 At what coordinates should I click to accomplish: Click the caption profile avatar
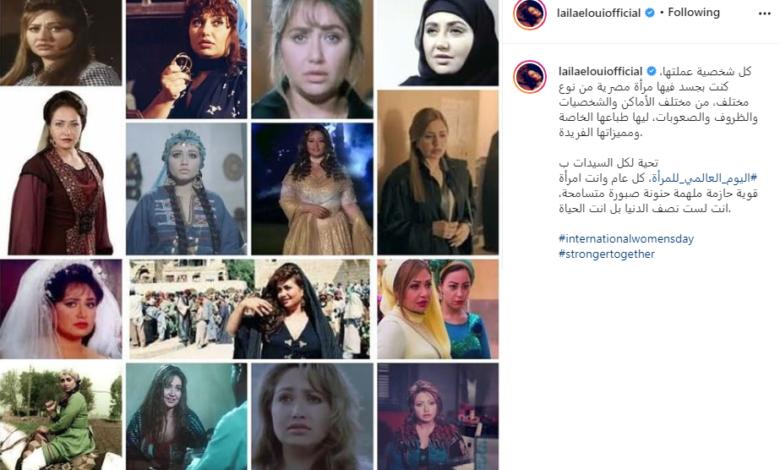(529, 77)
